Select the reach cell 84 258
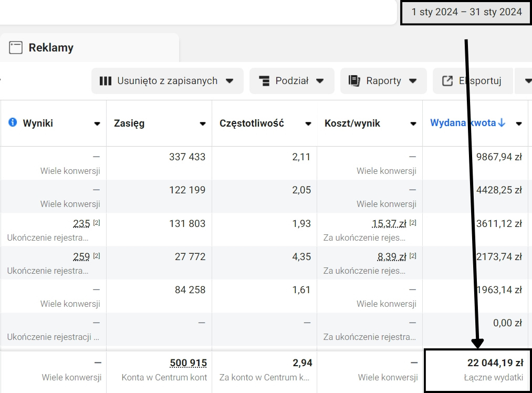The height and width of the screenshot is (393, 532). click(x=190, y=290)
